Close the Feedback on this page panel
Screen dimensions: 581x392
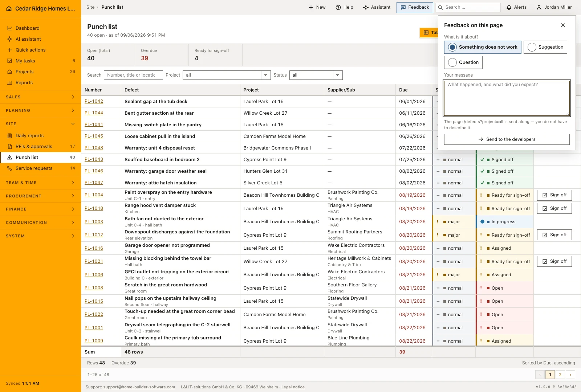[563, 25]
